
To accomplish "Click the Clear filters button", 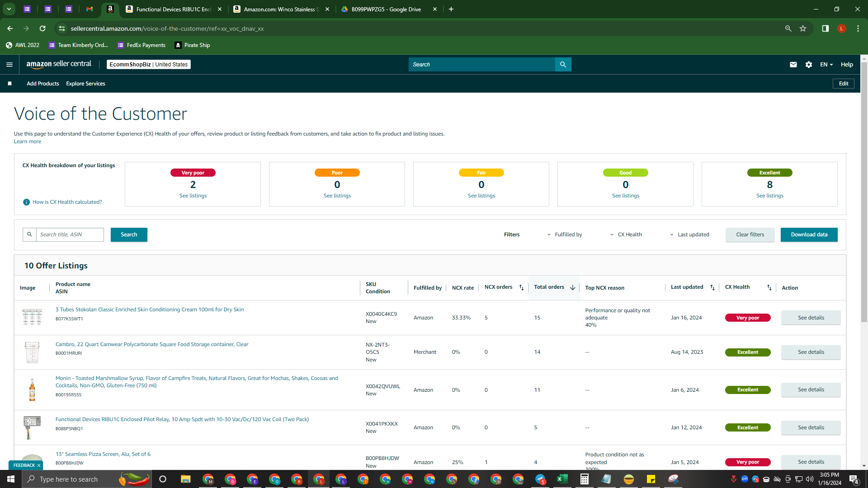I will (750, 235).
